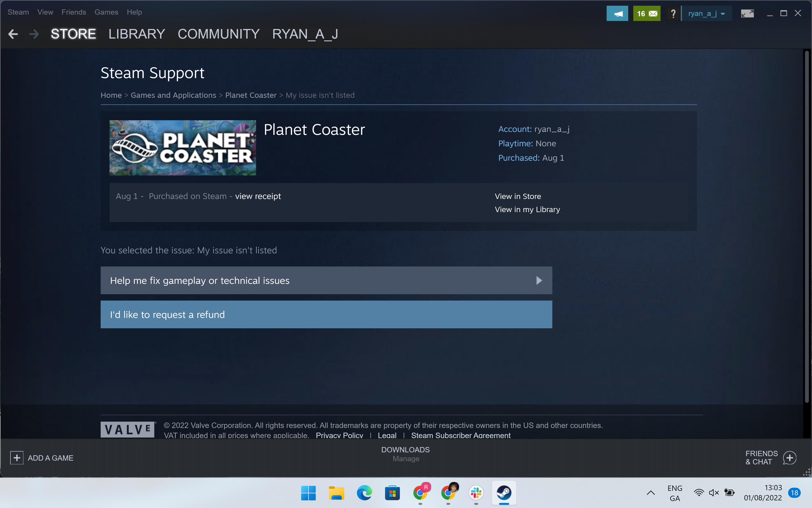Open DOWNLOADS Manage
812x508 pixels.
pyautogui.click(x=406, y=454)
